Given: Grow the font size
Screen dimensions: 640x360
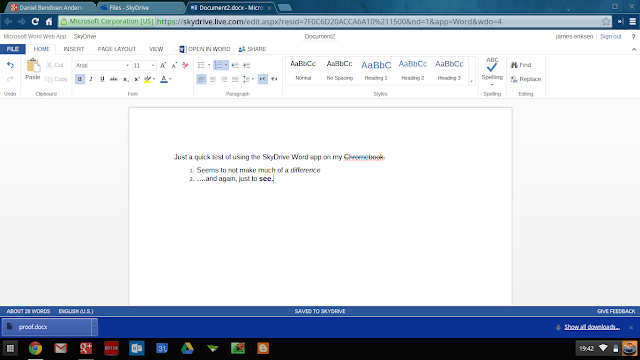Looking at the screenshot, I should click(163, 65).
